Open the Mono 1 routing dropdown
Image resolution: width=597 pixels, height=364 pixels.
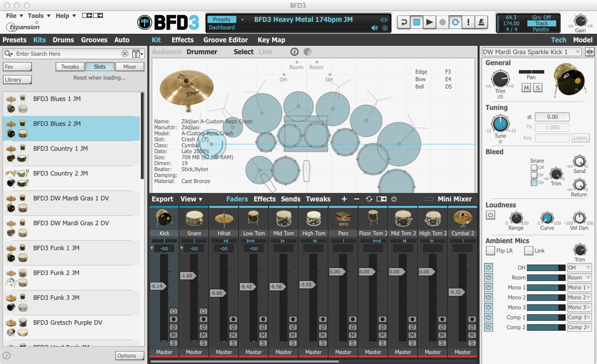[580, 287]
